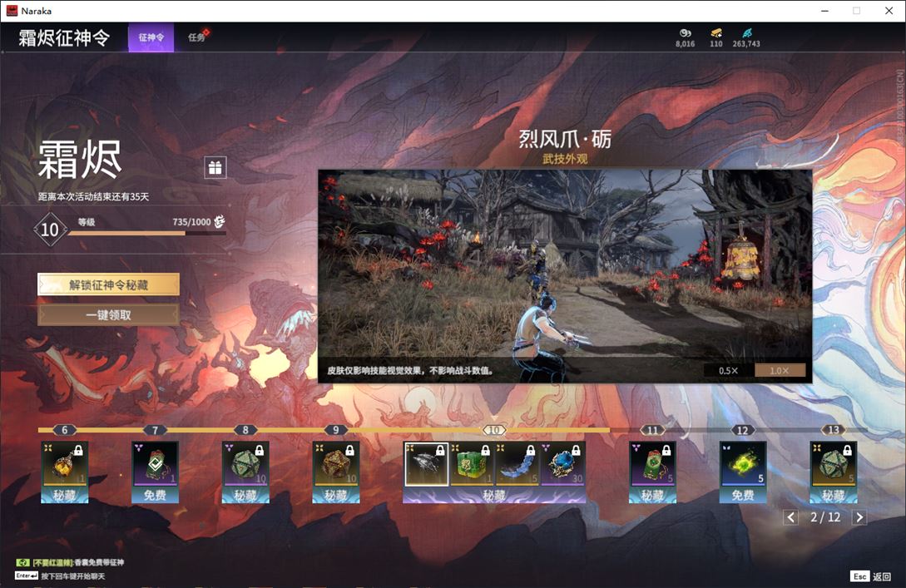The width and height of the screenshot is (906, 588).
Task: Click the free level 7 reward item
Action: point(155,464)
